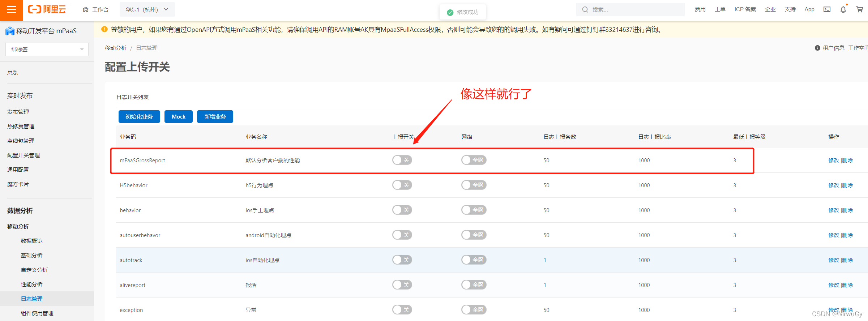
Task: Open 通用配置 in the sidebar
Action: [x=18, y=170]
